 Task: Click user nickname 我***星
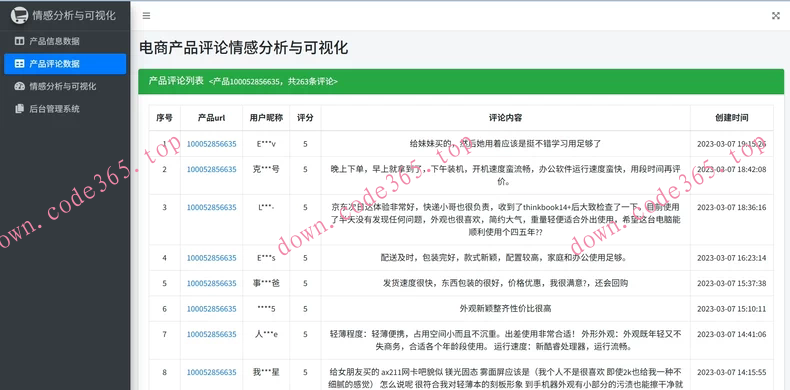pyautogui.click(x=266, y=372)
